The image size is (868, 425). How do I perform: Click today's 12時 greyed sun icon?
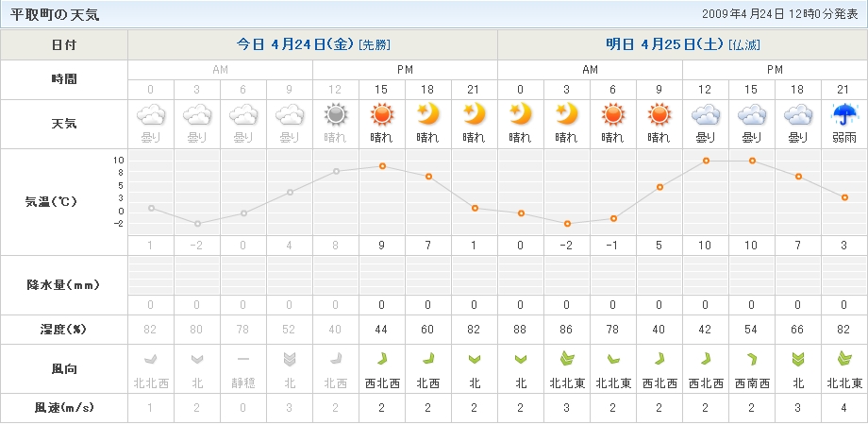pyautogui.click(x=336, y=115)
